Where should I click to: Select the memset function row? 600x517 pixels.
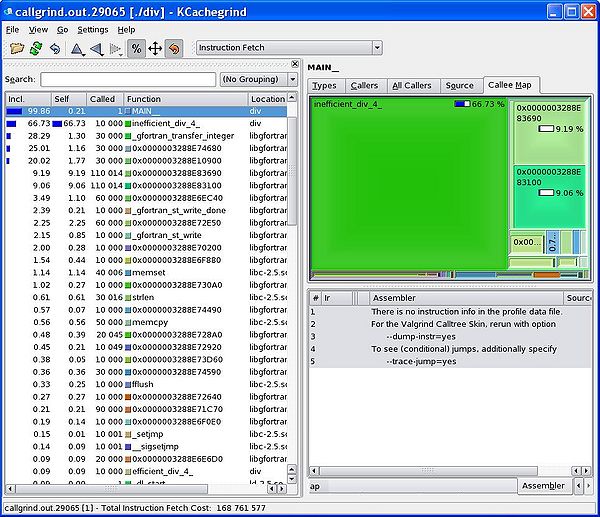click(149, 272)
